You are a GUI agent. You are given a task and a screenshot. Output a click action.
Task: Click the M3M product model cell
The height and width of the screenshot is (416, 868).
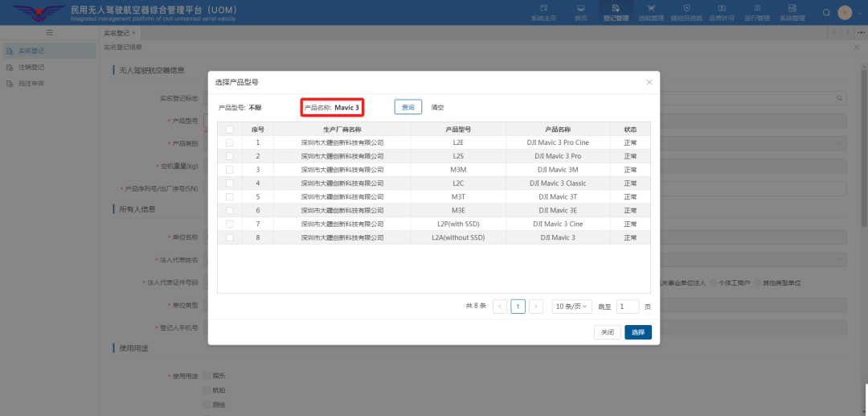(x=458, y=170)
